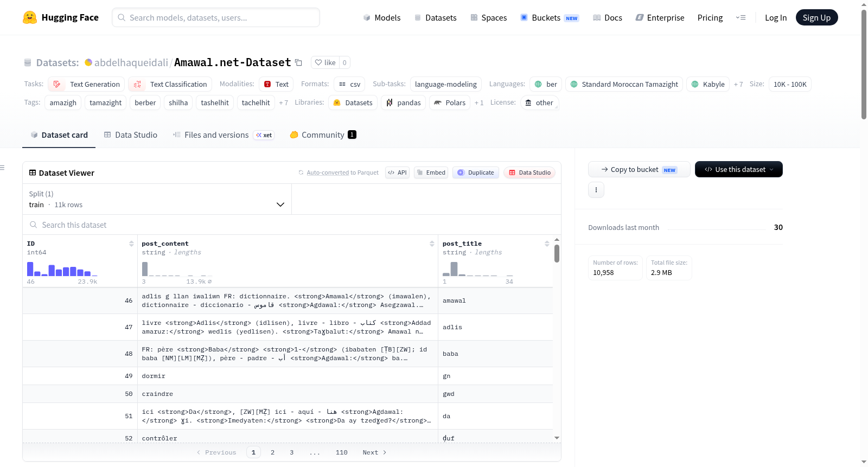Click the heart like button

tap(325, 62)
